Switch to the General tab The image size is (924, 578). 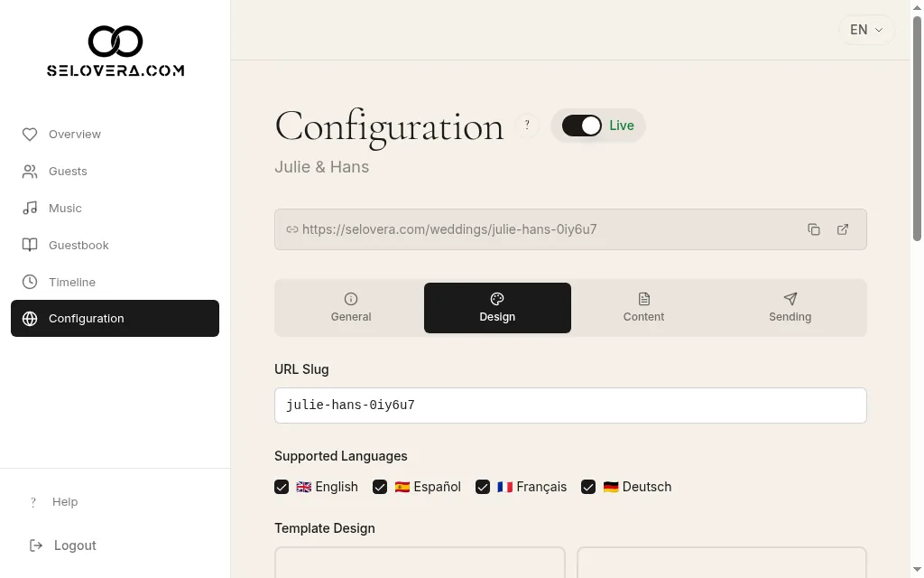pos(351,308)
